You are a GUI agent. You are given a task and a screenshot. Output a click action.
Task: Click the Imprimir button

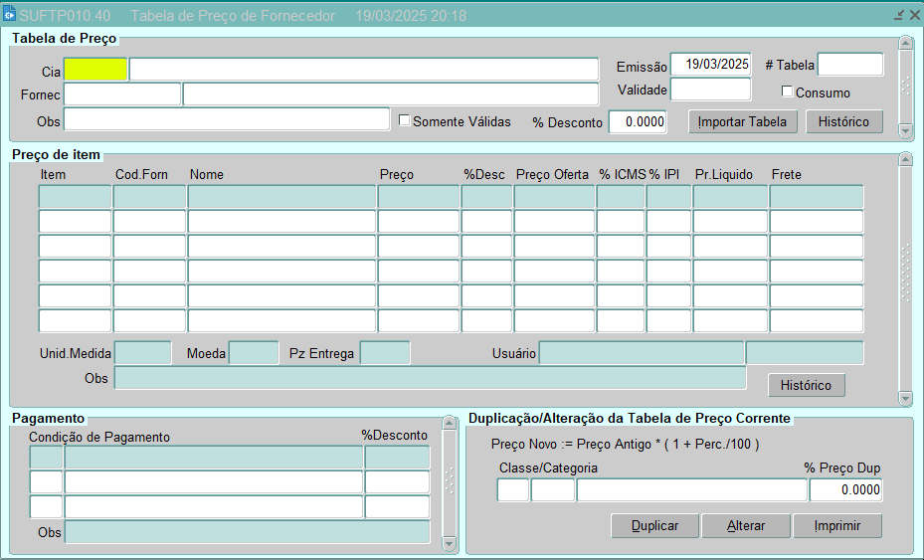(836, 525)
